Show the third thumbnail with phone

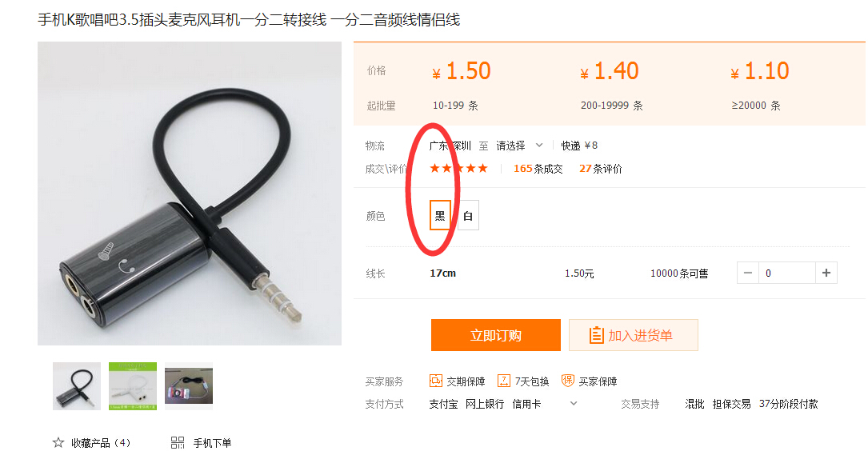(189, 386)
